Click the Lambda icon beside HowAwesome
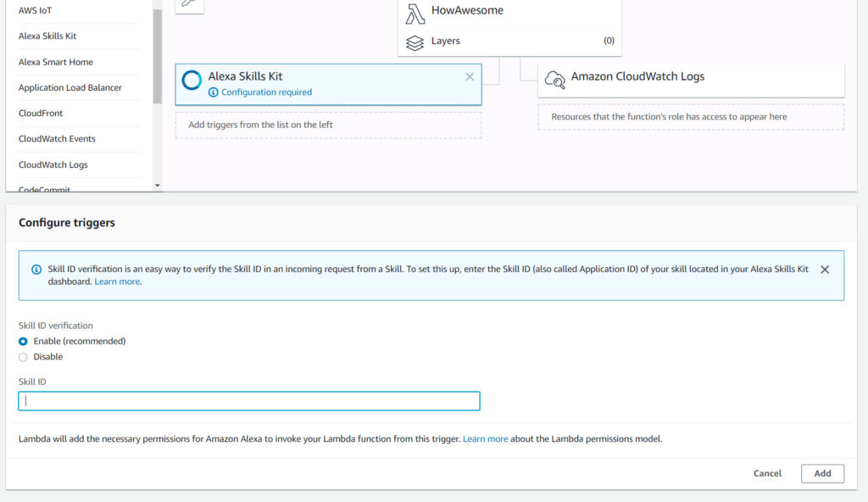The height and width of the screenshot is (502, 868). [415, 11]
